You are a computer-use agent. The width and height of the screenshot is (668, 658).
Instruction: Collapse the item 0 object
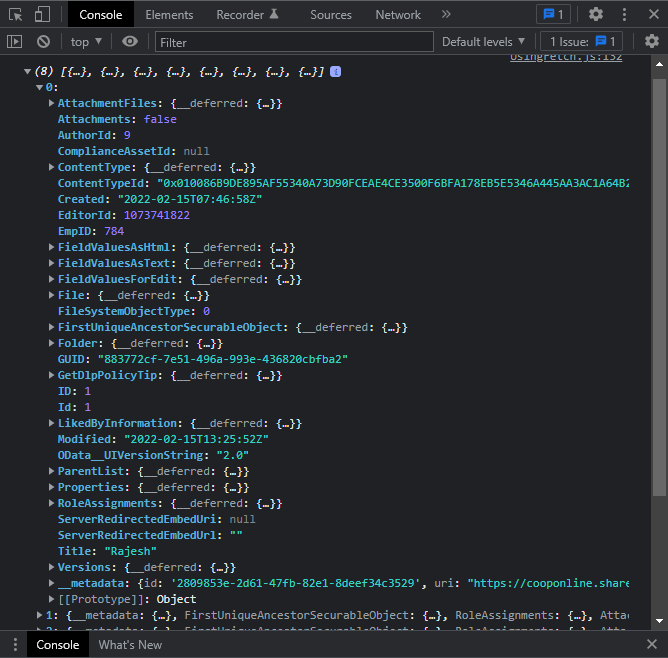(40, 87)
